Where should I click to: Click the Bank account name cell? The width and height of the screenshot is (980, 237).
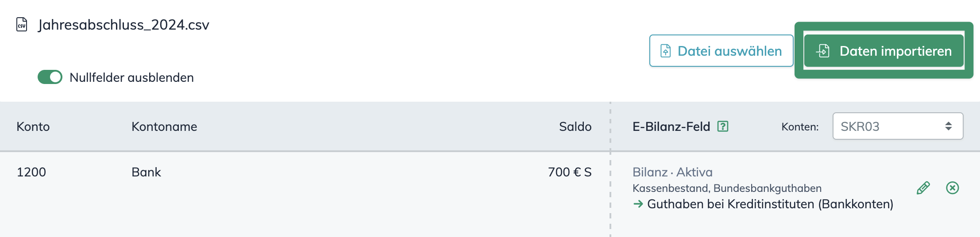click(x=146, y=172)
